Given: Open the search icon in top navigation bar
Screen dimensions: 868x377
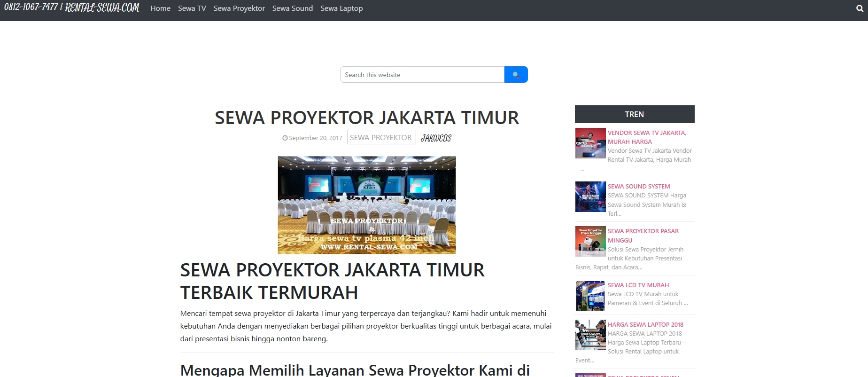Looking at the screenshot, I should (x=860, y=8).
